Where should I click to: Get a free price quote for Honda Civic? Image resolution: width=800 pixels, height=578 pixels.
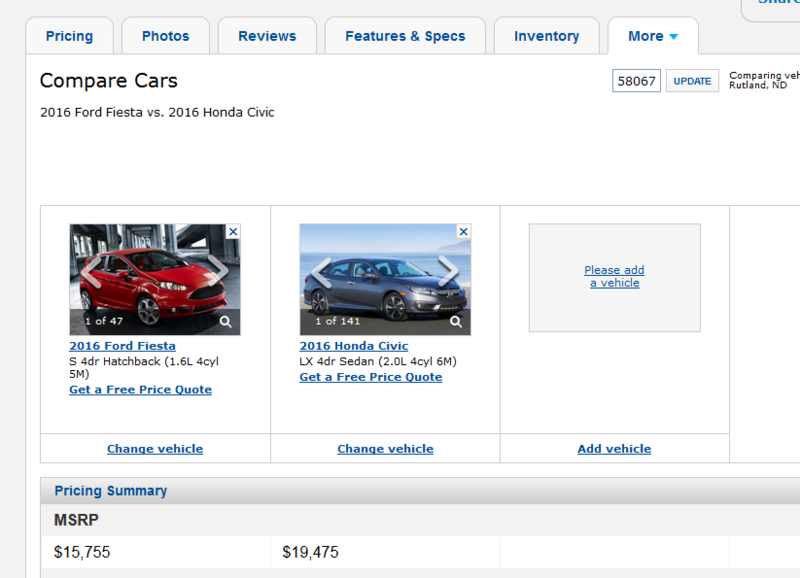click(370, 377)
